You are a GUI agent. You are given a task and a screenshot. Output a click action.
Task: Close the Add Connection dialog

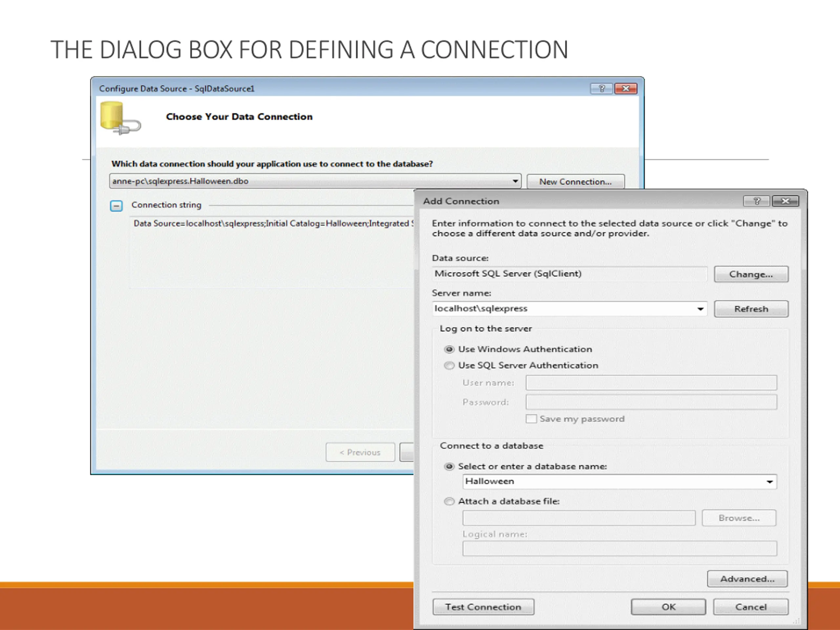pos(786,201)
